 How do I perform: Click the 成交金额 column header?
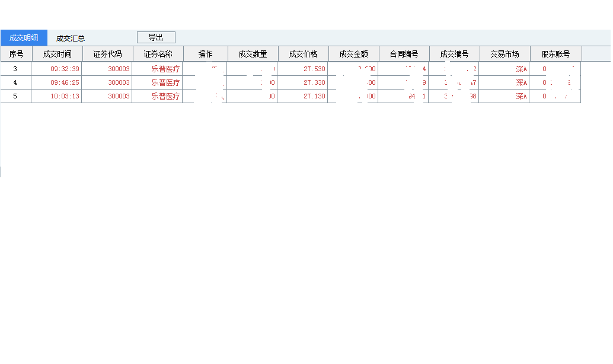354,54
